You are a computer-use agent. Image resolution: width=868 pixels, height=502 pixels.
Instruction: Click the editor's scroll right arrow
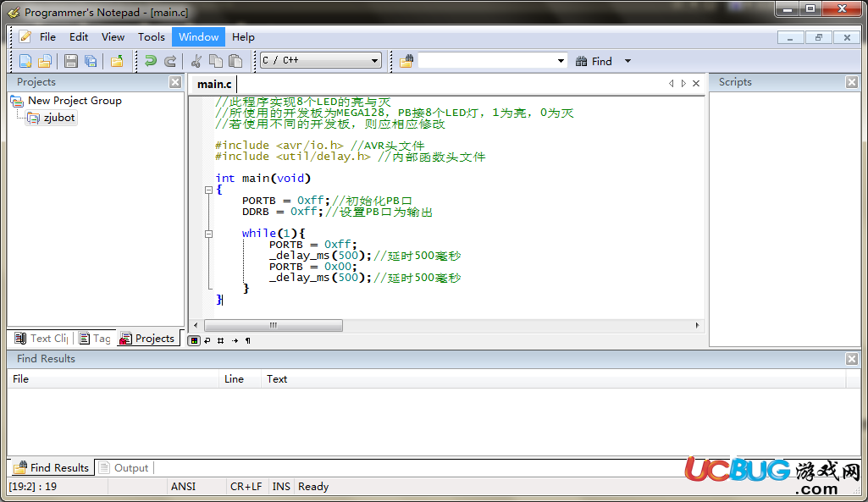point(697,325)
